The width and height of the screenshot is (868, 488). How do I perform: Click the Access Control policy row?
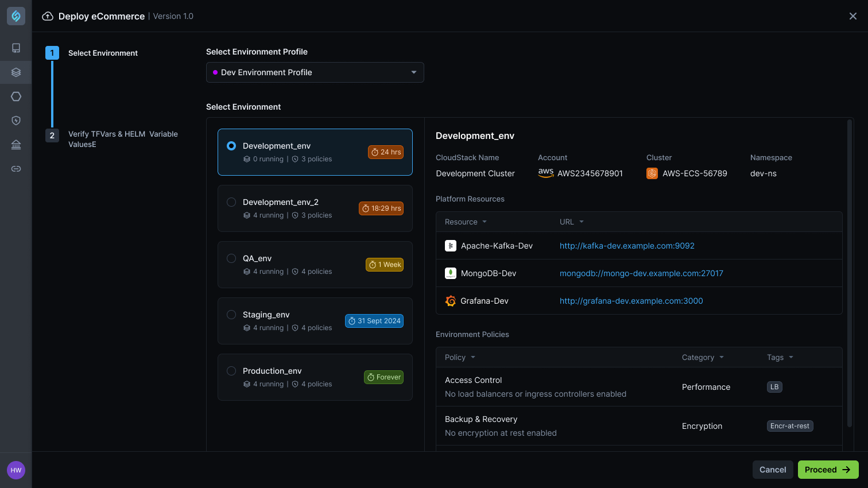639,387
